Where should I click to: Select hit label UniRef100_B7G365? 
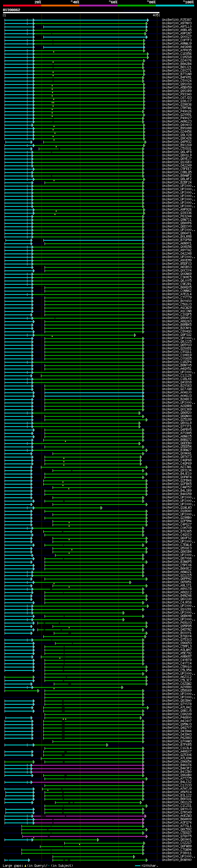(177, 531)
